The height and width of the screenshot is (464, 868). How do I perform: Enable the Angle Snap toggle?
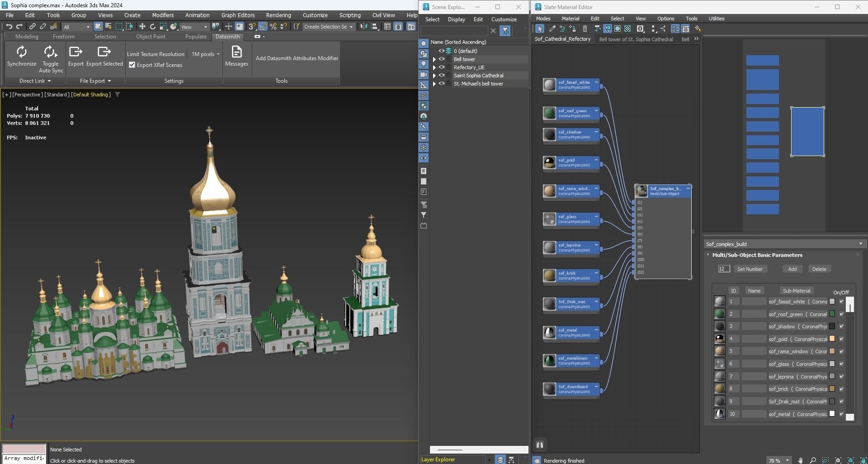point(263,27)
